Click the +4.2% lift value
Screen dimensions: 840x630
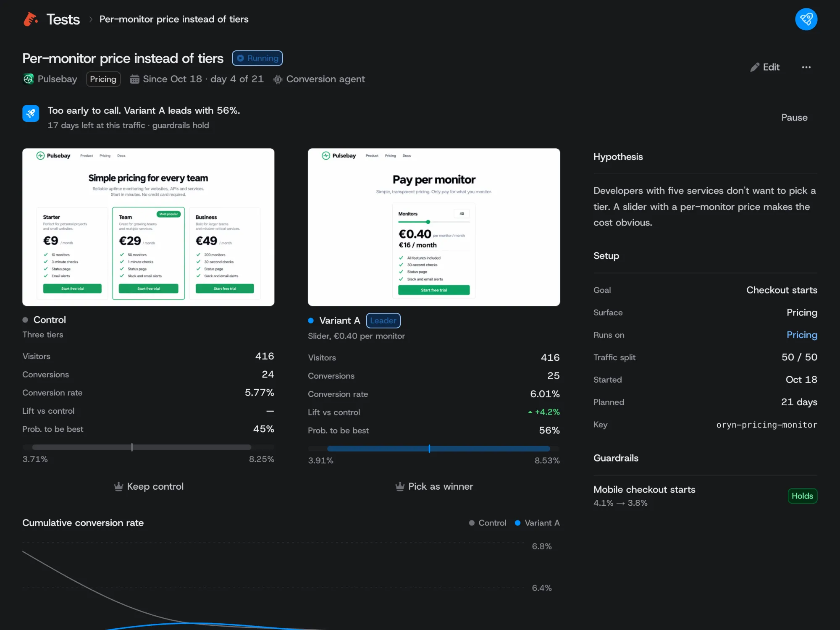point(543,412)
